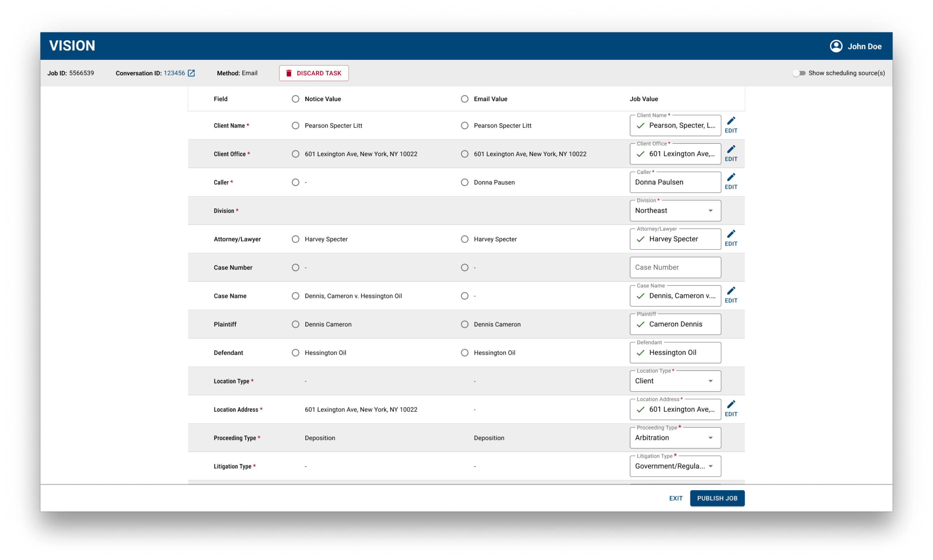
Task: Choose Notice value for Plaintiff Dennis Cameron
Action: (x=295, y=324)
